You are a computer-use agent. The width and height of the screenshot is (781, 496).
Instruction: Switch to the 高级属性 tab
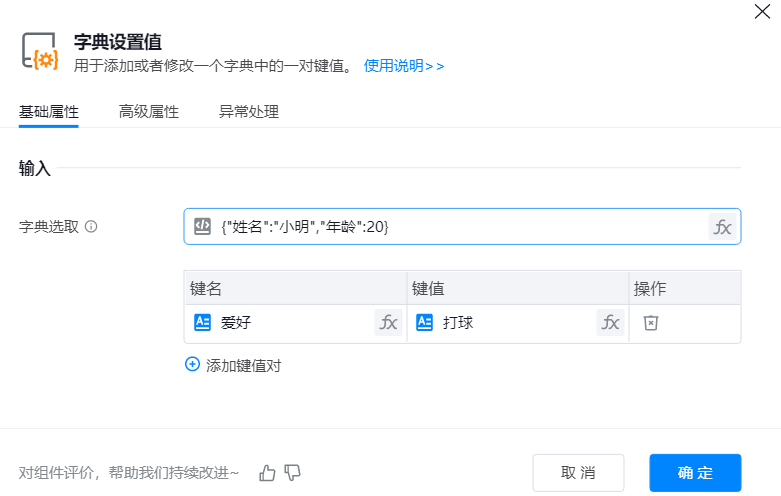point(148,112)
